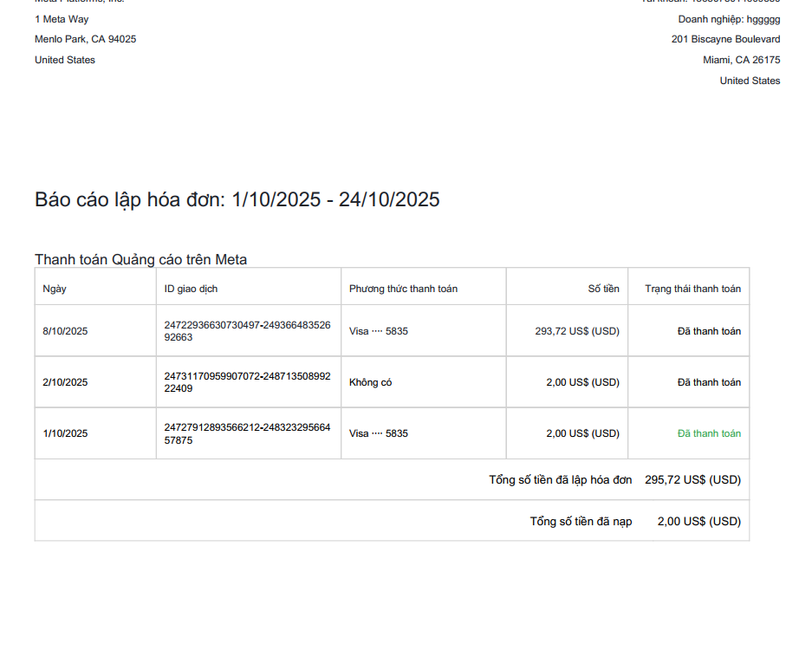Select transaction ID ending in 22409
Screen dimensions: 812x657
point(248,382)
